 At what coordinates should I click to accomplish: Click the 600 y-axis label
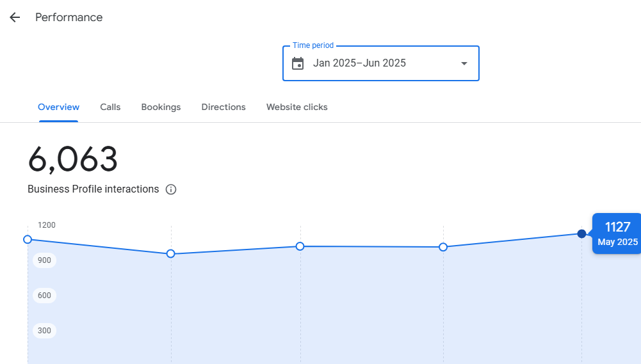45,296
